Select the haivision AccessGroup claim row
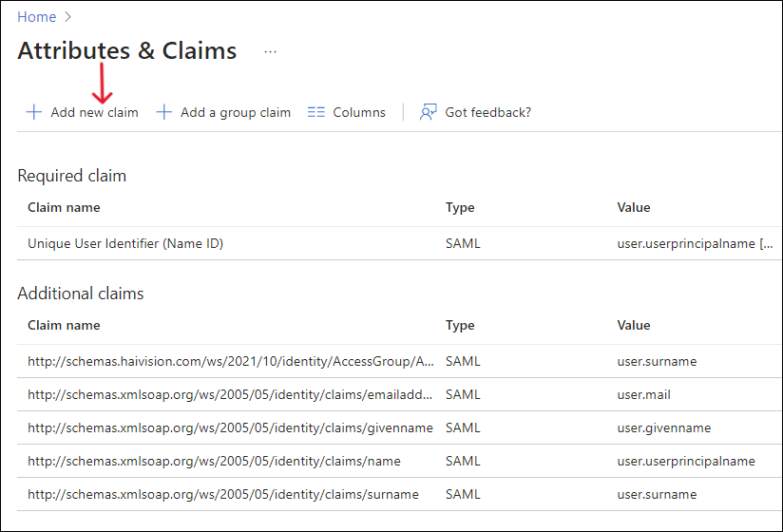This screenshot has height=532, width=783. pyautogui.click(x=230, y=361)
